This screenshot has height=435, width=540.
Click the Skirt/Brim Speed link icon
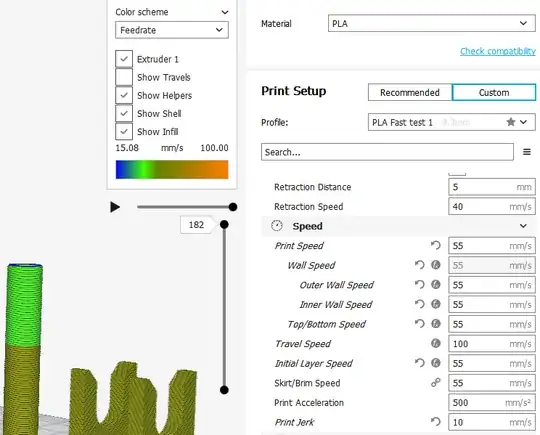436,383
